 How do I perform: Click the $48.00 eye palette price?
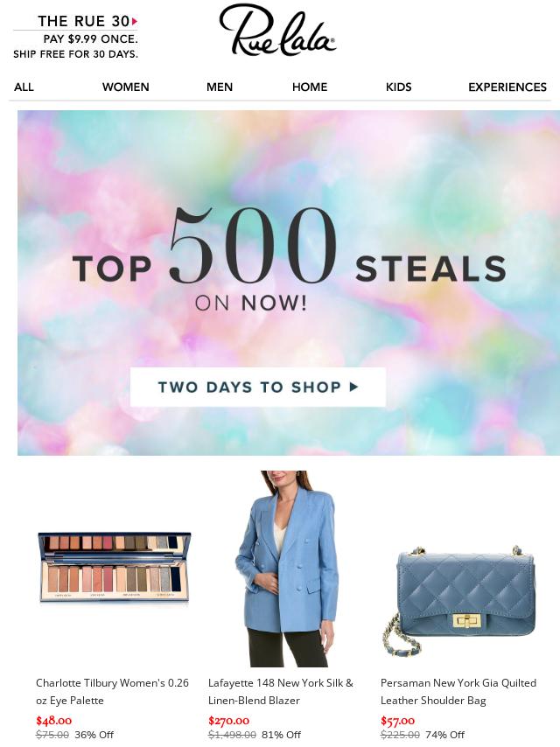(54, 721)
